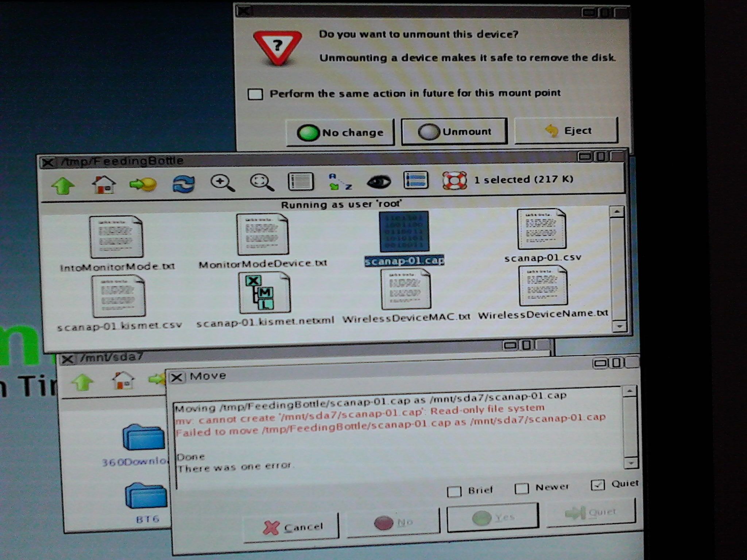Check the Newer option in Move dialog
Screen dimensions: 747x560
click(522, 489)
